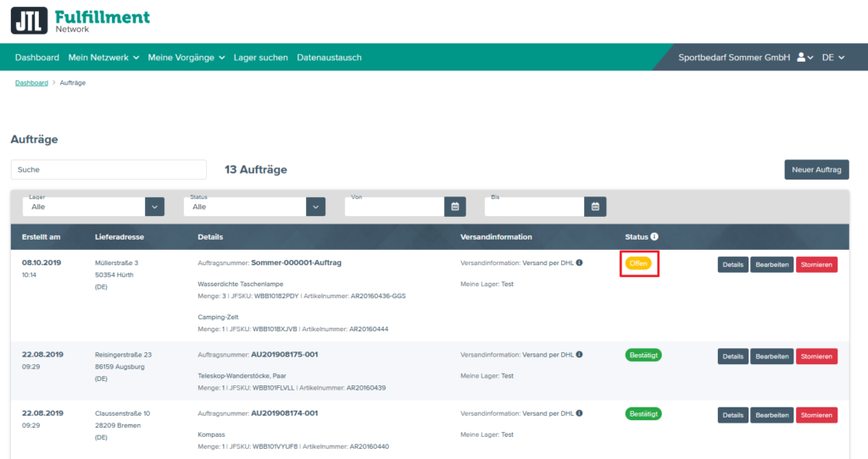Click the Kompass item name

pyautogui.click(x=211, y=434)
